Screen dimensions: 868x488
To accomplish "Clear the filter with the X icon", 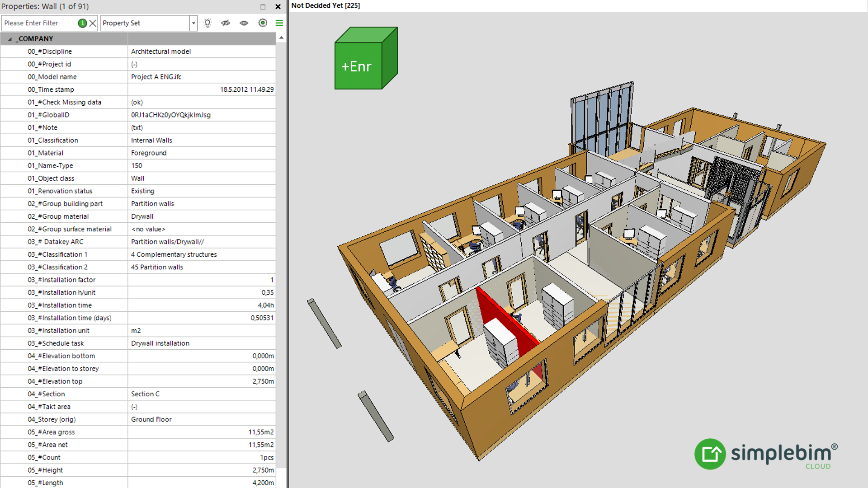I will point(93,23).
